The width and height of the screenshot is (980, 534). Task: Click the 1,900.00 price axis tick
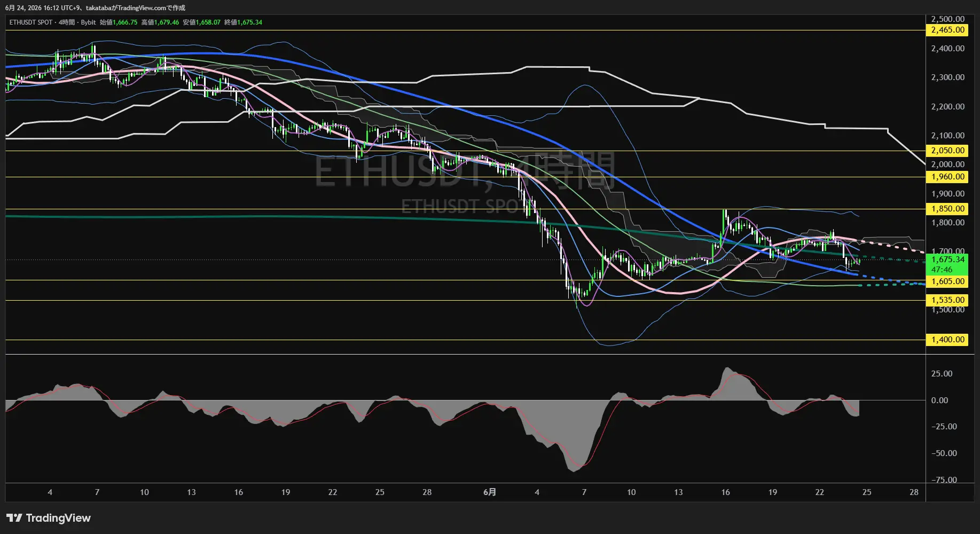click(x=947, y=194)
